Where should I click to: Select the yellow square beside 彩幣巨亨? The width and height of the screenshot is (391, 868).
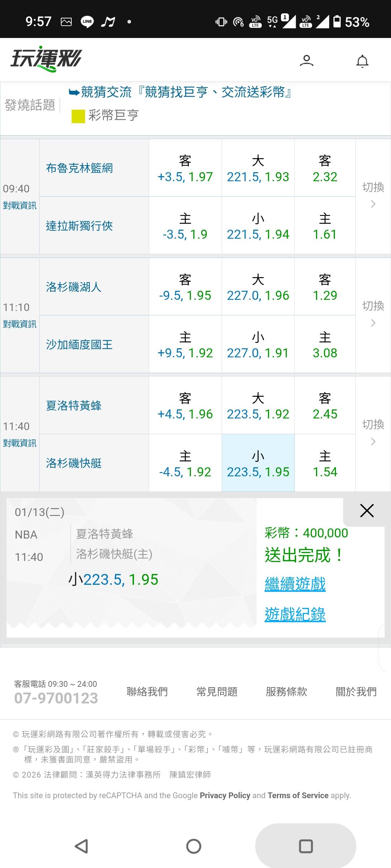[78, 116]
